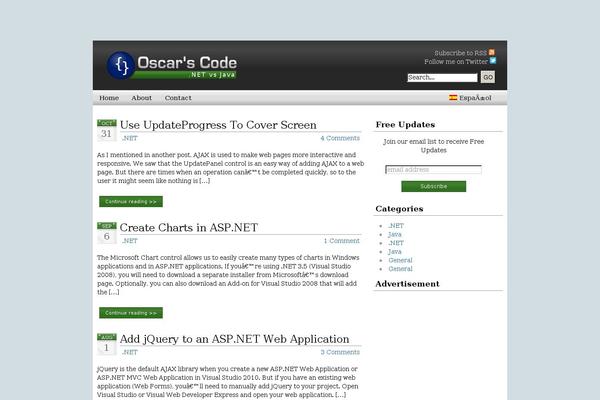Click the green Subscribe button
The image size is (600, 400).
click(434, 186)
